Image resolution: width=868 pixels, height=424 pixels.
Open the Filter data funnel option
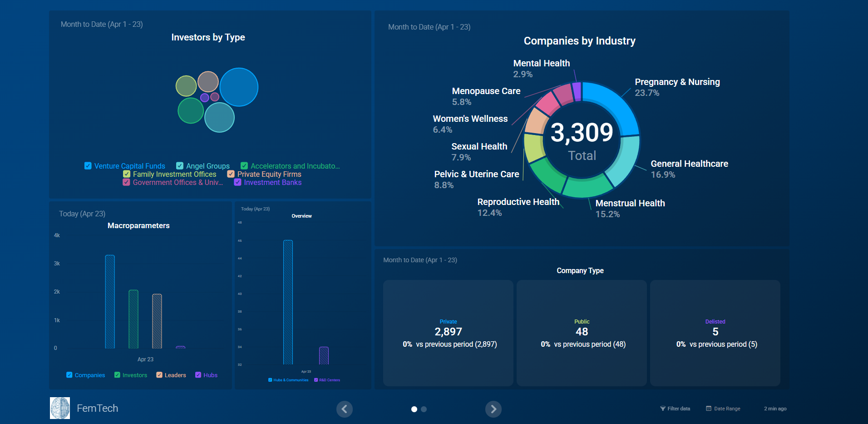(675, 409)
